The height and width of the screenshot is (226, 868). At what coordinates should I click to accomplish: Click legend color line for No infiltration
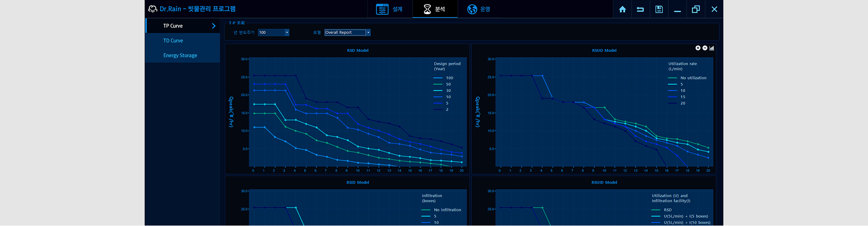[x=426, y=210]
